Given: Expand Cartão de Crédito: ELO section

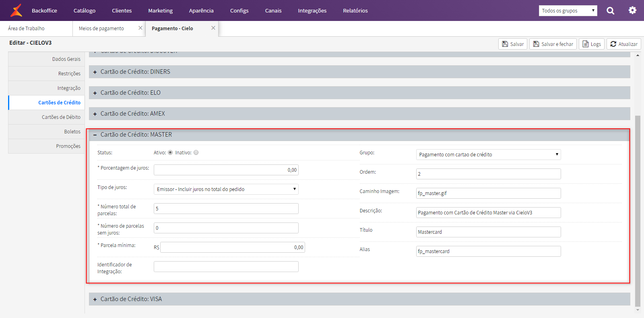Looking at the screenshot, I should [x=359, y=93].
